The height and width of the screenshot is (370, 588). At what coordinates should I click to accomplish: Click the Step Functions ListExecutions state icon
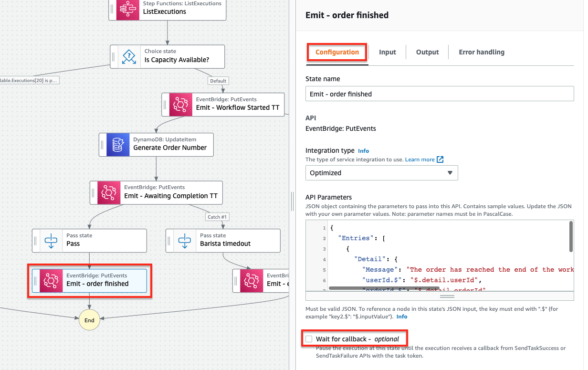(127, 9)
